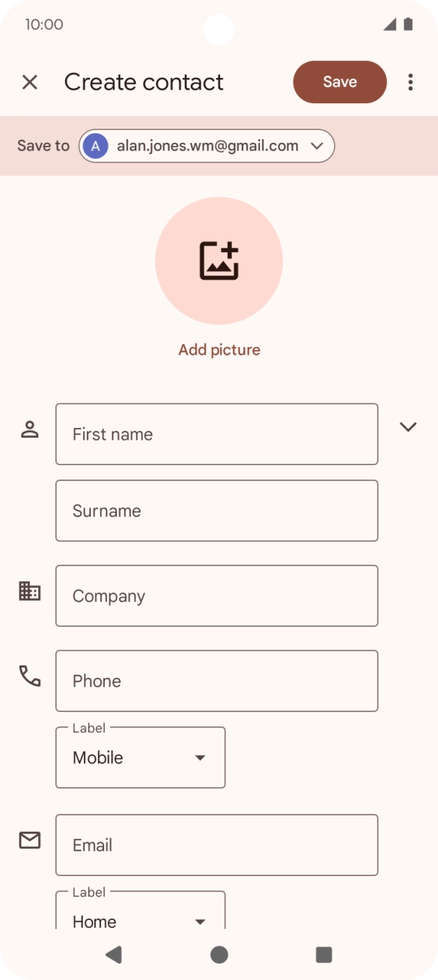438x980 pixels.
Task: Open the Mobile label dropdown for phone
Action: (140, 757)
